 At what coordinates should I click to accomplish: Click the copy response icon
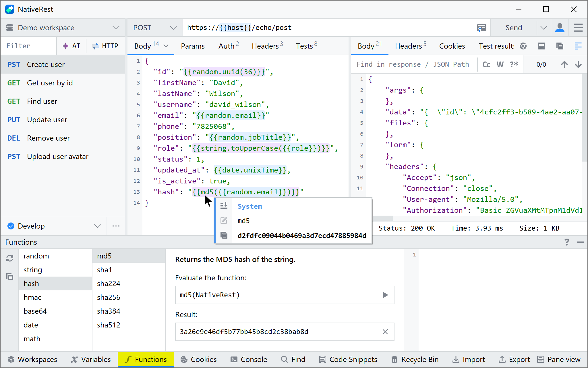[x=560, y=46]
